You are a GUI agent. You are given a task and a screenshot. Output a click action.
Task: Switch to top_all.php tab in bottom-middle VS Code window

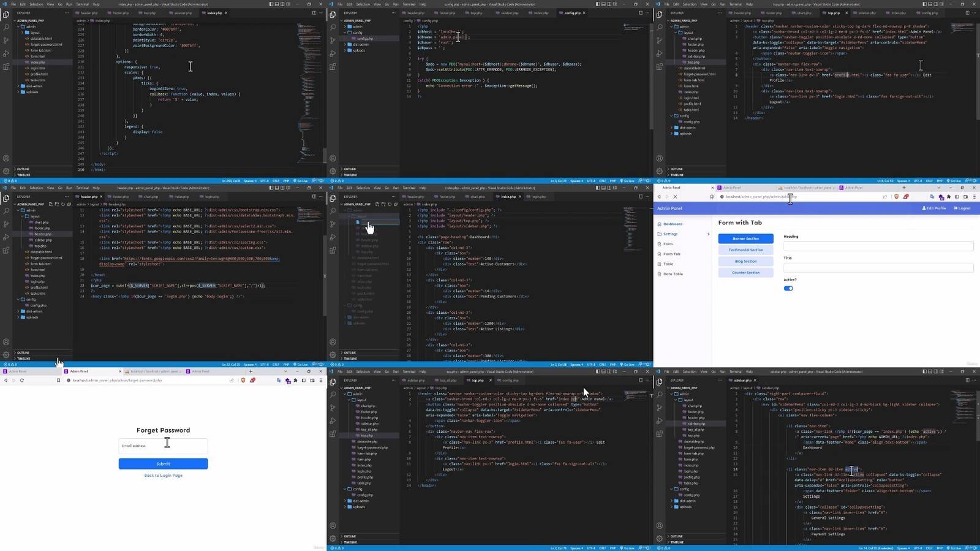pos(448,380)
